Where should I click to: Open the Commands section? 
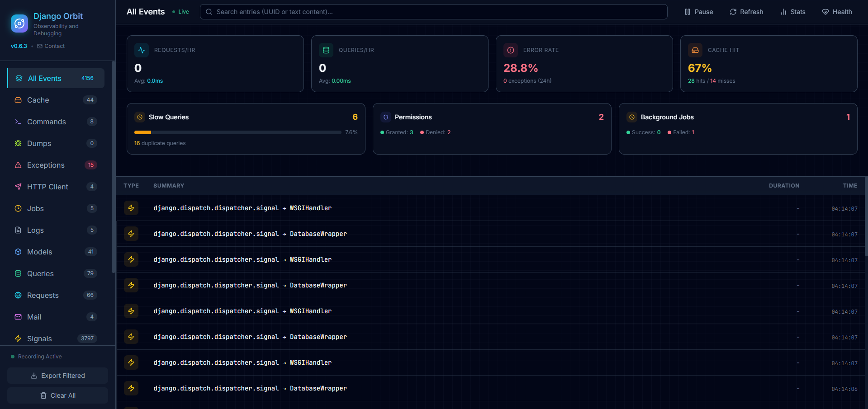point(56,122)
